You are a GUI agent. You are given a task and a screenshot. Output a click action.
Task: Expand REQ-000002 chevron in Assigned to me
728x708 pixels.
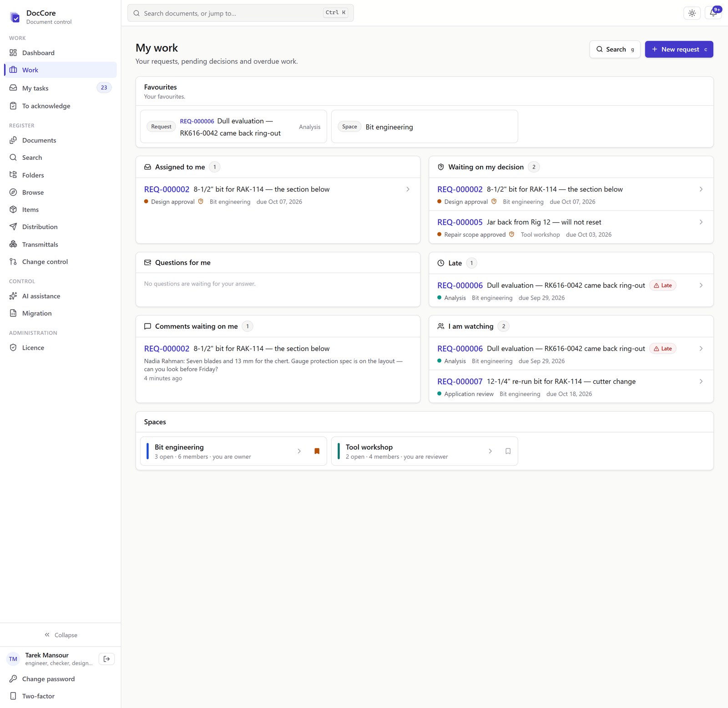point(408,189)
